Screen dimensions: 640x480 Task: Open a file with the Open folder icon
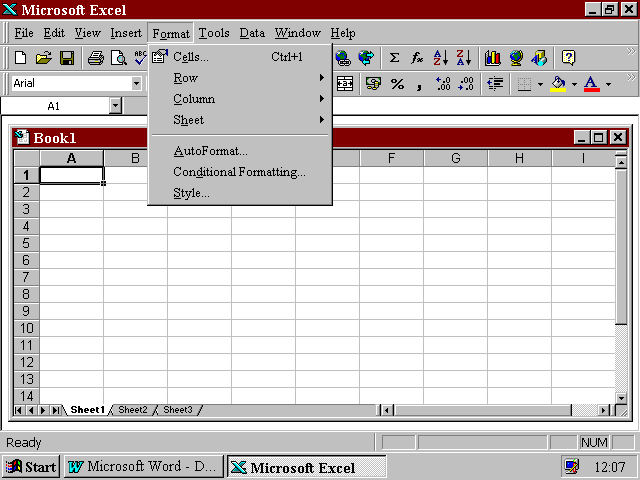click(44, 58)
